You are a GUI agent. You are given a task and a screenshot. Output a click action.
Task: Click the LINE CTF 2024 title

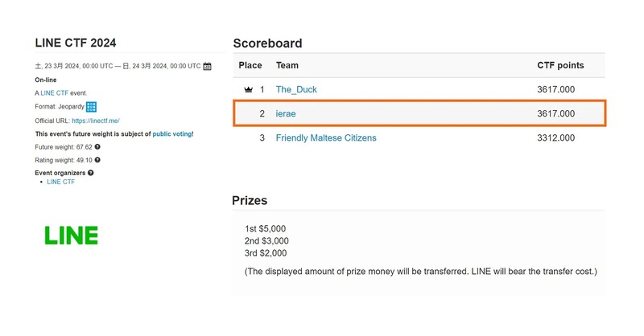(80, 43)
